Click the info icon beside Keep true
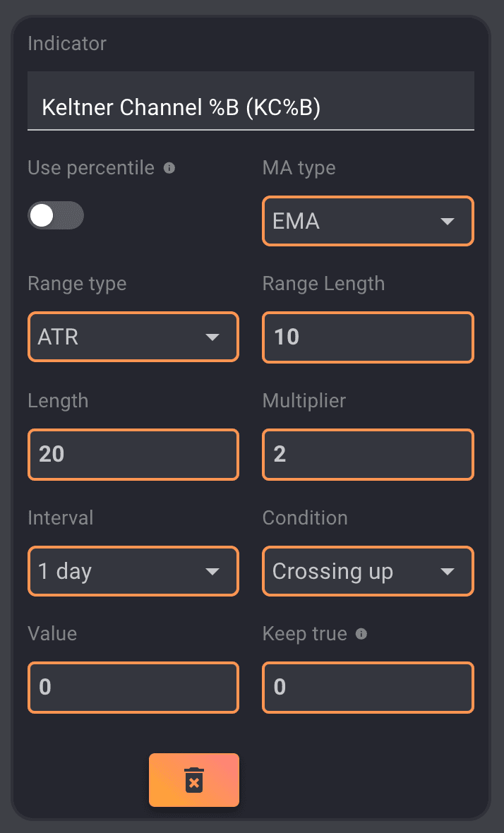This screenshot has width=504, height=833. coord(361,634)
